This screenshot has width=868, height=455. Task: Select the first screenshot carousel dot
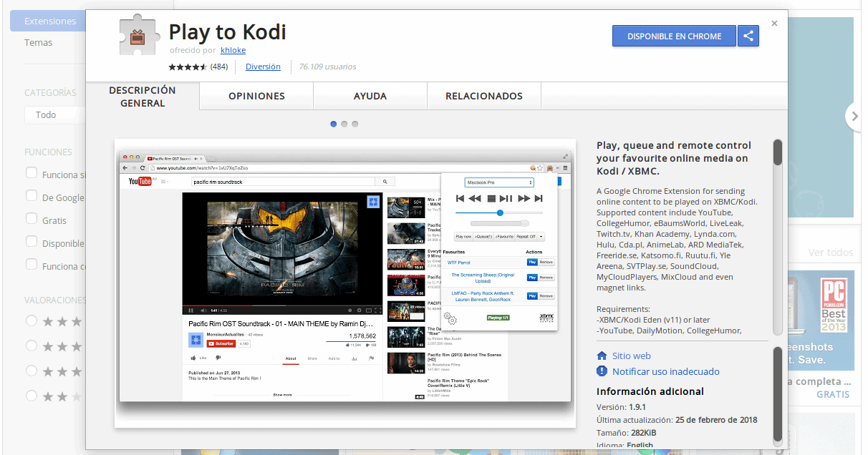(334, 124)
